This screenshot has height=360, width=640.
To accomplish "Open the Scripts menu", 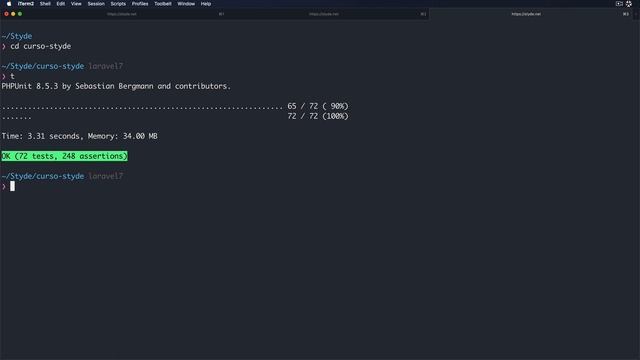I will [118, 4].
